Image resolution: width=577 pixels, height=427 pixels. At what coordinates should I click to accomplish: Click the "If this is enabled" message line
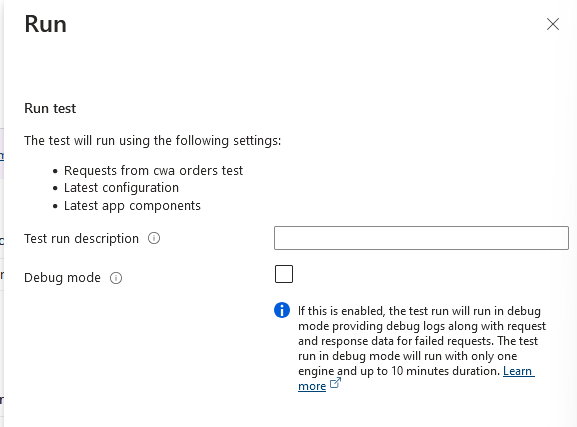(419, 311)
